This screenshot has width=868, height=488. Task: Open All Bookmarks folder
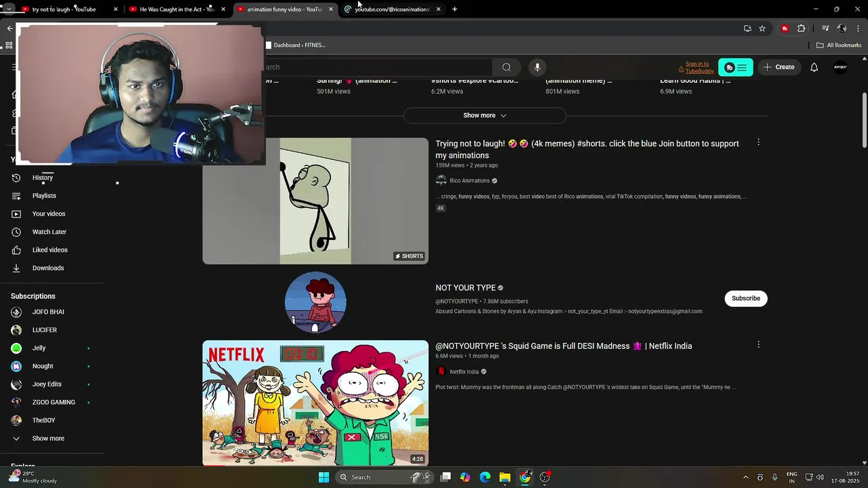point(839,45)
